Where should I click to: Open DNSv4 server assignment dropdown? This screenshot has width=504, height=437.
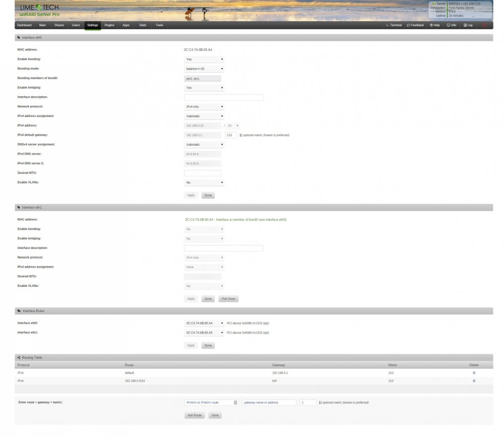pyautogui.click(x=204, y=144)
